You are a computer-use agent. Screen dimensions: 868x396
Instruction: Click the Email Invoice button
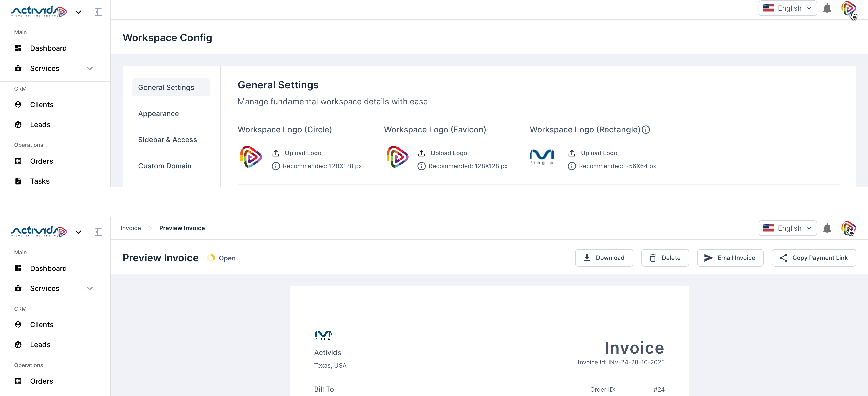tap(730, 258)
